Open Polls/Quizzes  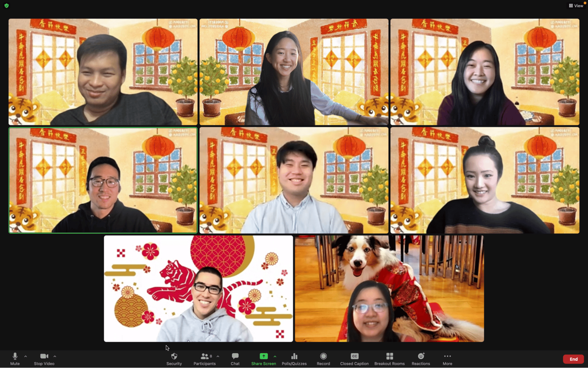pyautogui.click(x=294, y=358)
